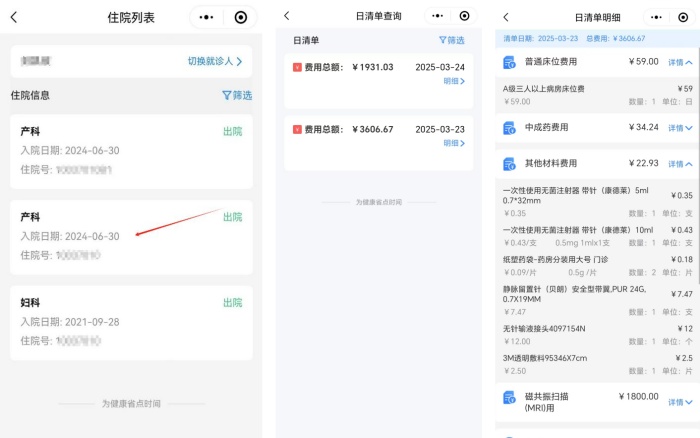The height and width of the screenshot is (438, 700).
Task: Tap close circle icon in 日清单查询 header
Action: tap(464, 16)
